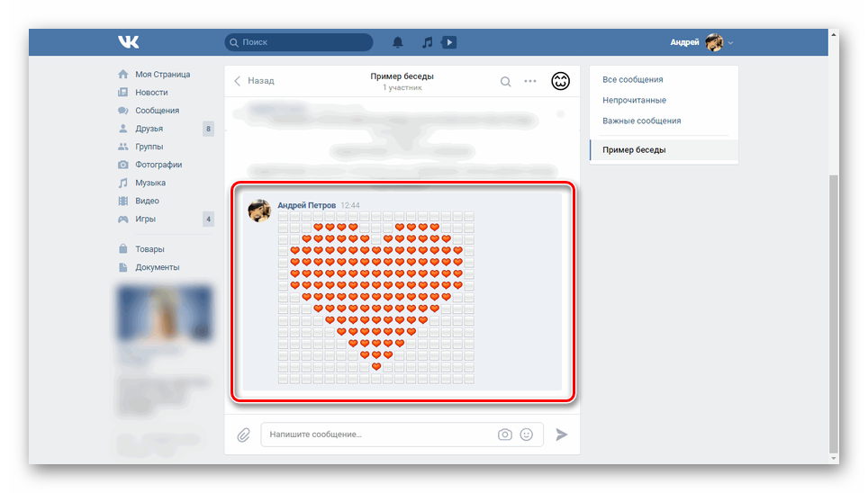The image size is (868, 493).
Task: Select the Важные сообщения filter
Action: [x=641, y=121]
